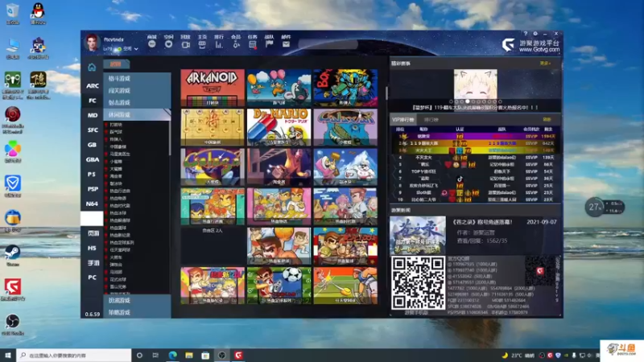
Task: Select the PC platform tab
Action: click(x=93, y=278)
